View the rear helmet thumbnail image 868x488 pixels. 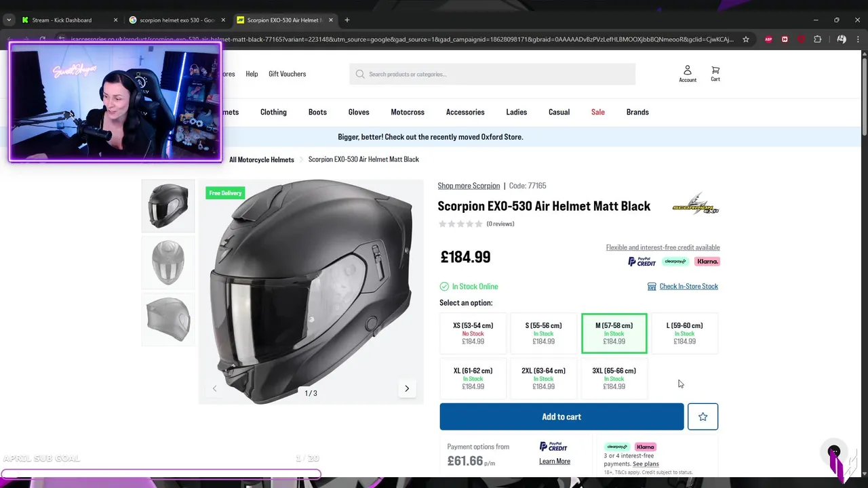[x=168, y=319]
